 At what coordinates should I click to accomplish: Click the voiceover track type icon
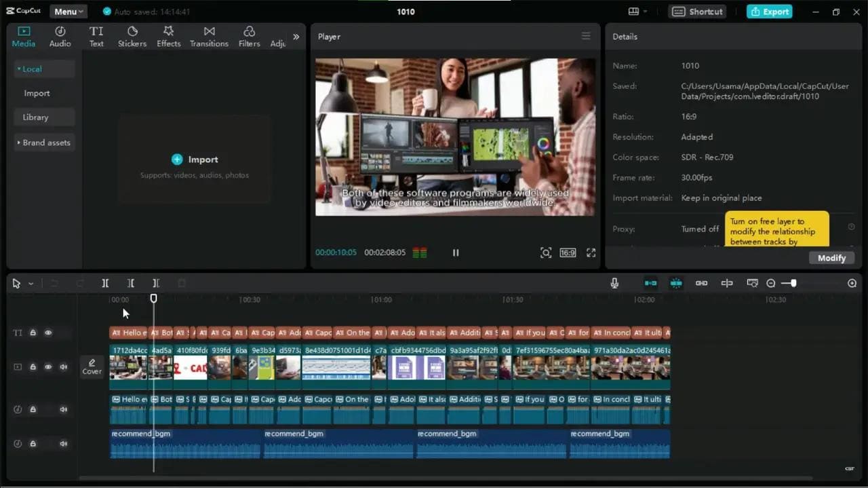click(18, 409)
